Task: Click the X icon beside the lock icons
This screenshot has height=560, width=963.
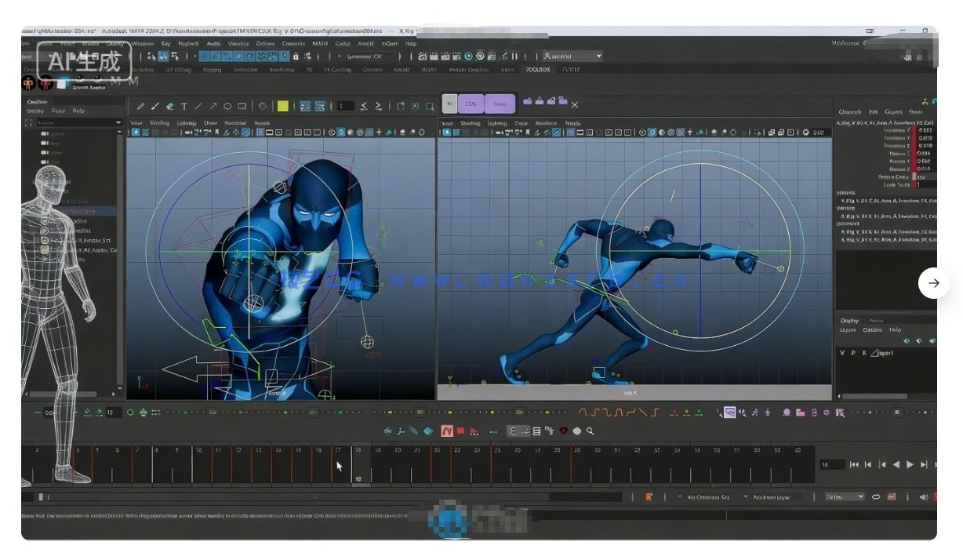Action: point(575,104)
